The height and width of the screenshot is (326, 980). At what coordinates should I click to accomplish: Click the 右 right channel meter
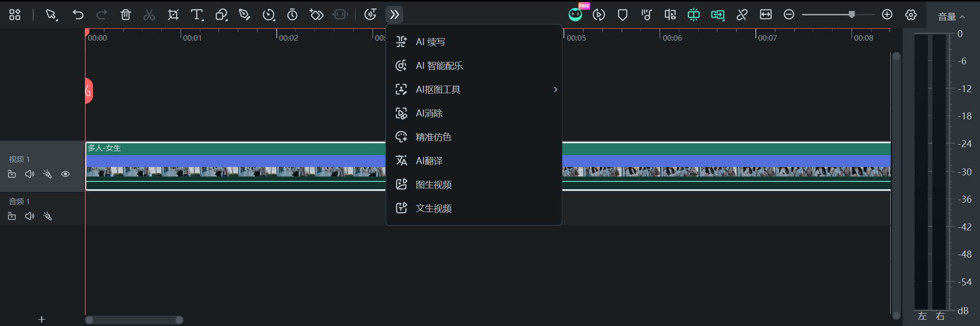940,172
